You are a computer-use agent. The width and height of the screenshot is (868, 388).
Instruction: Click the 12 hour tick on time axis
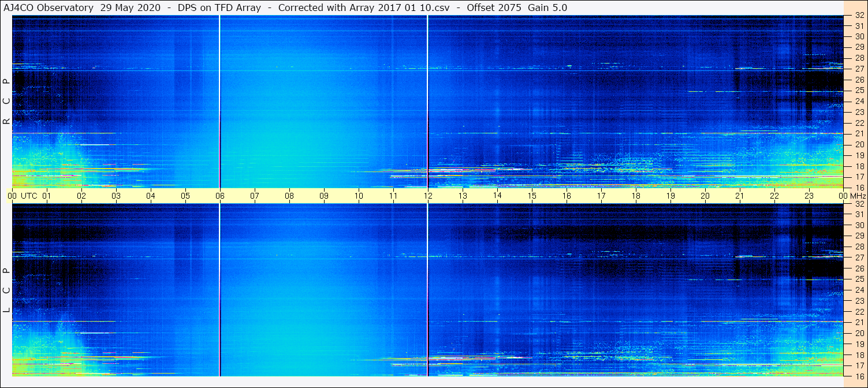pos(428,196)
